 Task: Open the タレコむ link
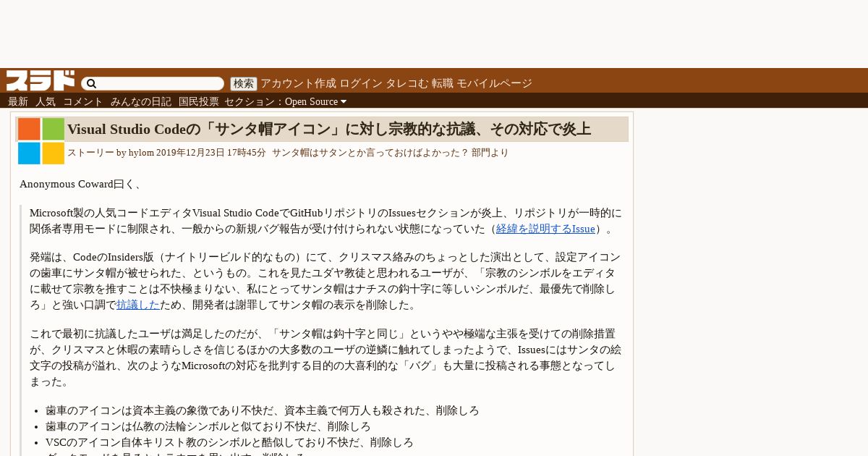pos(407,83)
